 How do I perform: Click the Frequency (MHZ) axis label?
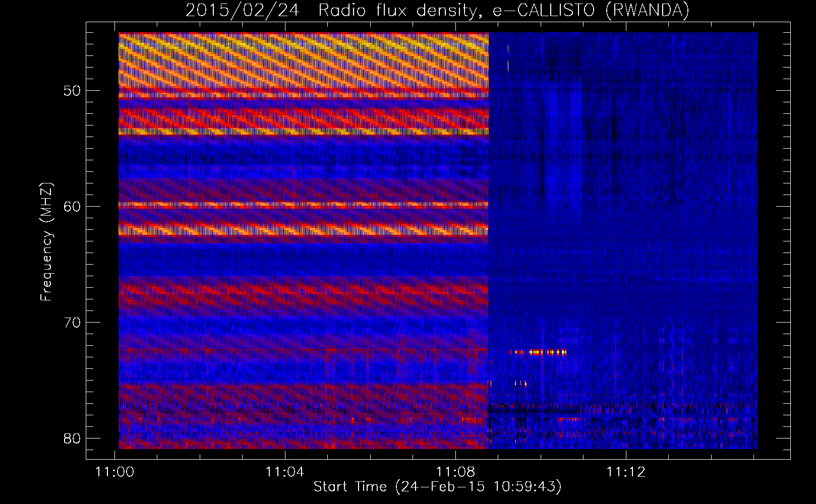(46, 242)
